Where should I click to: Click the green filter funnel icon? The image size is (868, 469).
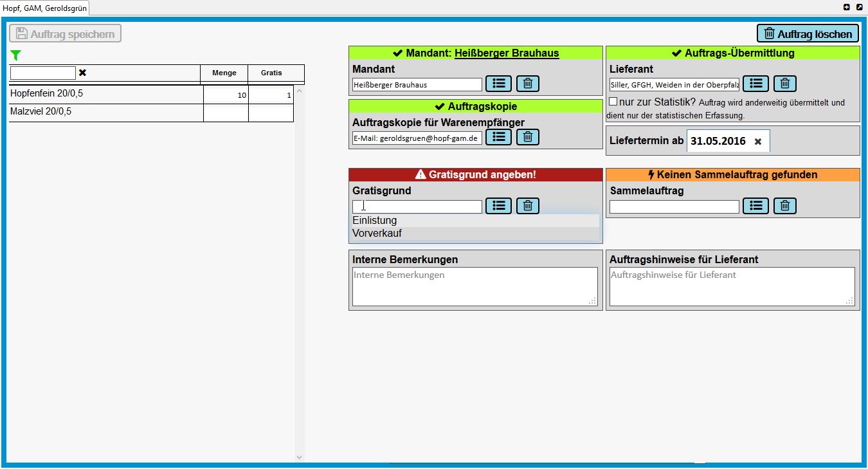coord(15,55)
